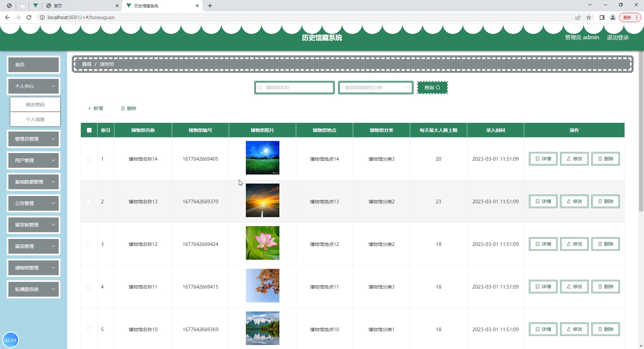Reload the current browser page

29,17
